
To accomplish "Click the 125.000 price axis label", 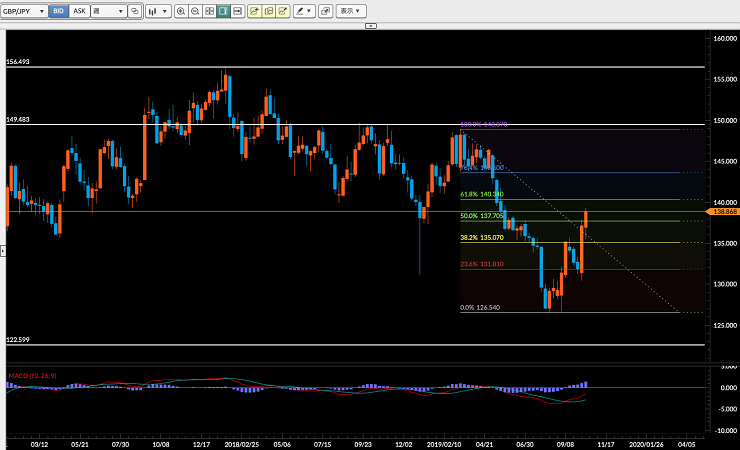I will click(725, 325).
